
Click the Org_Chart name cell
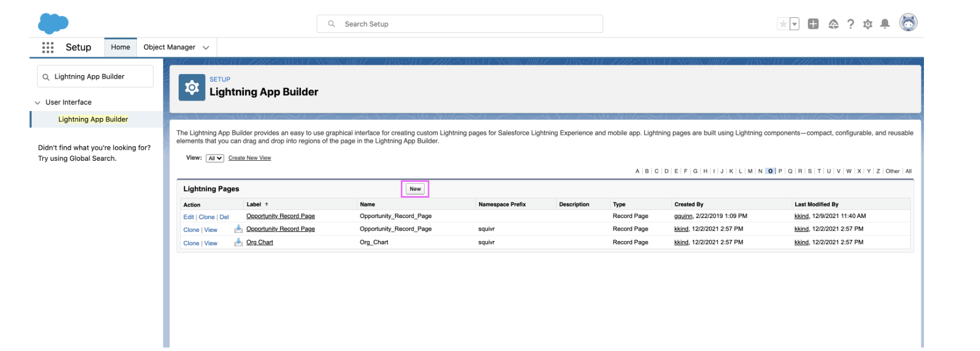coord(374,242)
